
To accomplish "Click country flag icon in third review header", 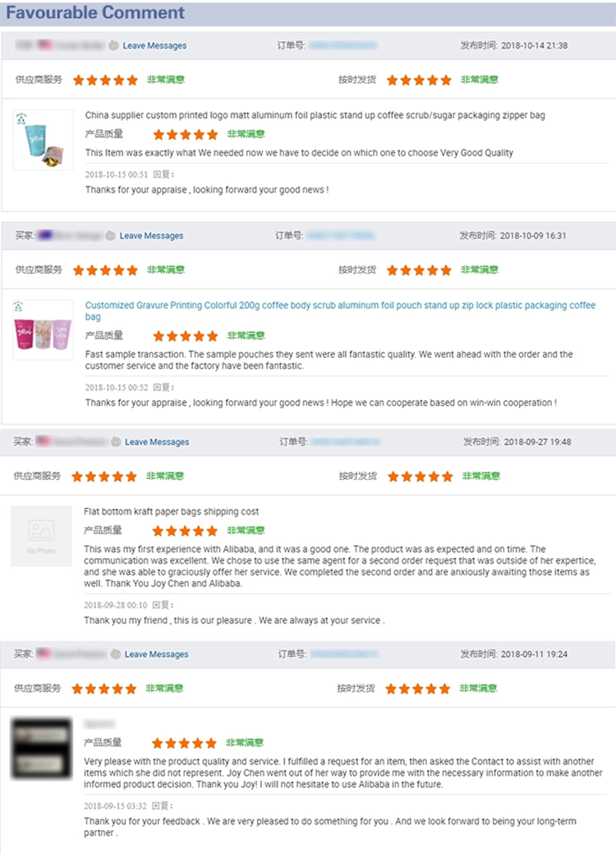I will pos(44,441).
